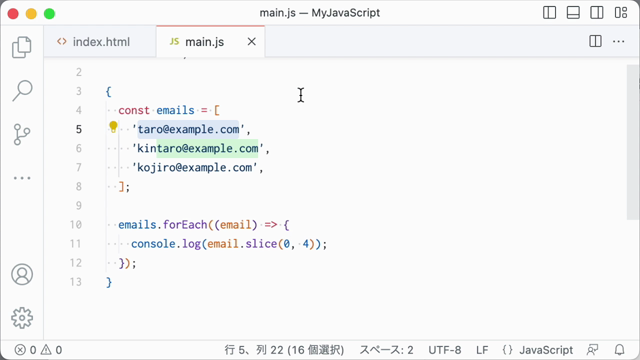Open the Manage gear menu
Screen dimensions: 640x360
coord(22,318)
